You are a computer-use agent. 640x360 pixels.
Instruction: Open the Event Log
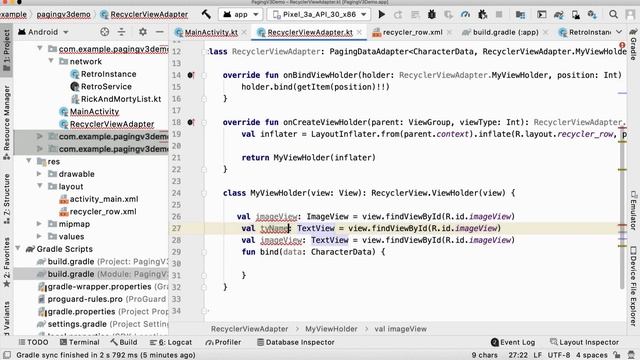pos(513,342)
